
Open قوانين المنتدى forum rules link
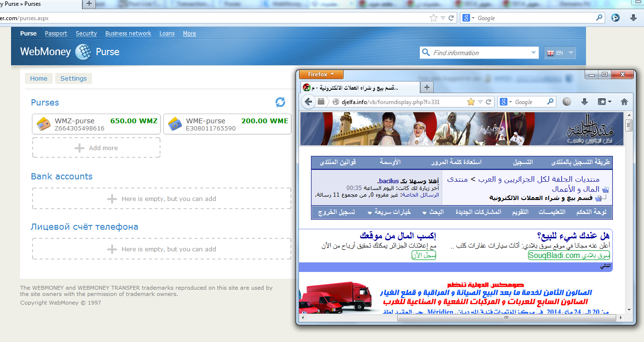tap(338, 162)
